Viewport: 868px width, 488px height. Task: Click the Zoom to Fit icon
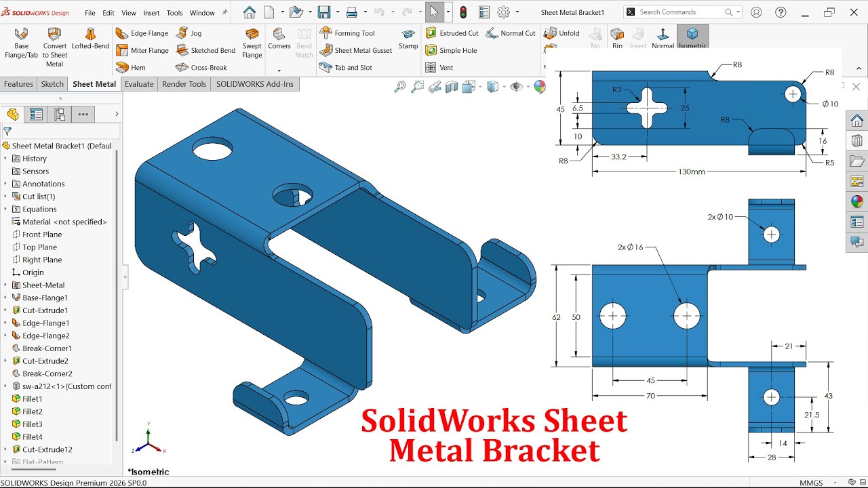pos(400,86)
